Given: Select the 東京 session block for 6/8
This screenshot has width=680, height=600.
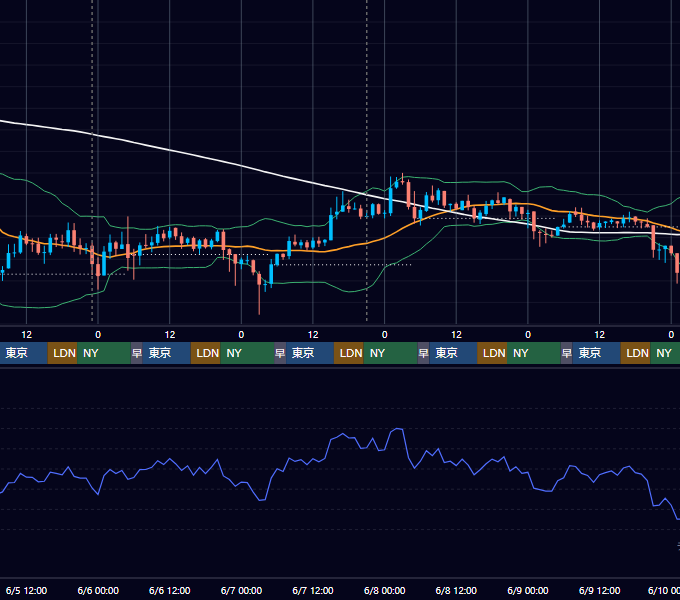Looking at the screenshot, I should click(x=453, y=353).
